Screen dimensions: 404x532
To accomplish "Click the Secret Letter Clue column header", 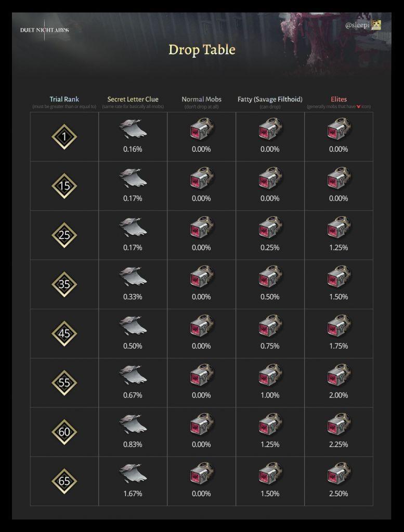I will 133,99.
